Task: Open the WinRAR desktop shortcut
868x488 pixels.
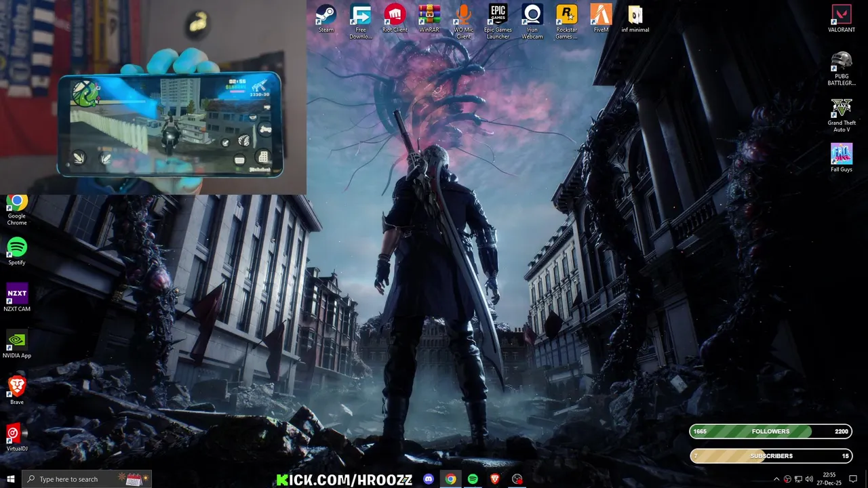Action: click(429, 18)
